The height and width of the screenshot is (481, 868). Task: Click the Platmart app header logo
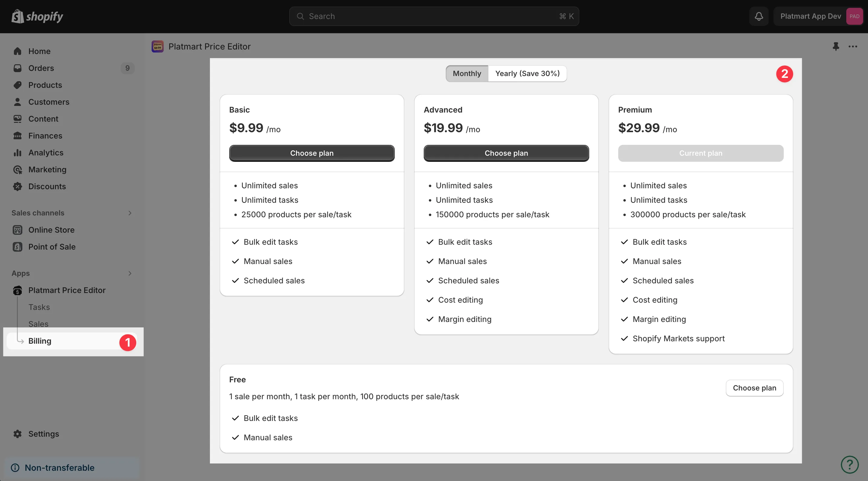point(158,46)
